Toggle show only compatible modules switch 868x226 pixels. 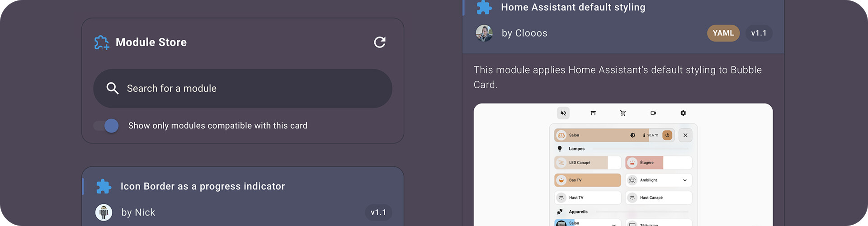click(106, 126)
